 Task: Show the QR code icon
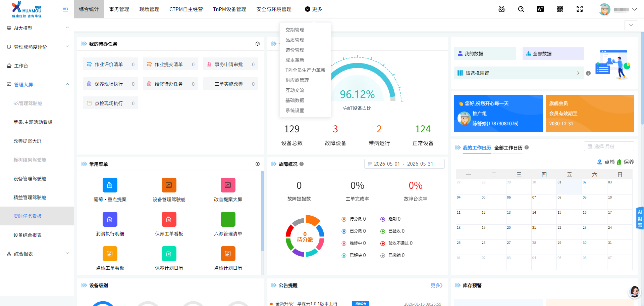pos(560,9)
